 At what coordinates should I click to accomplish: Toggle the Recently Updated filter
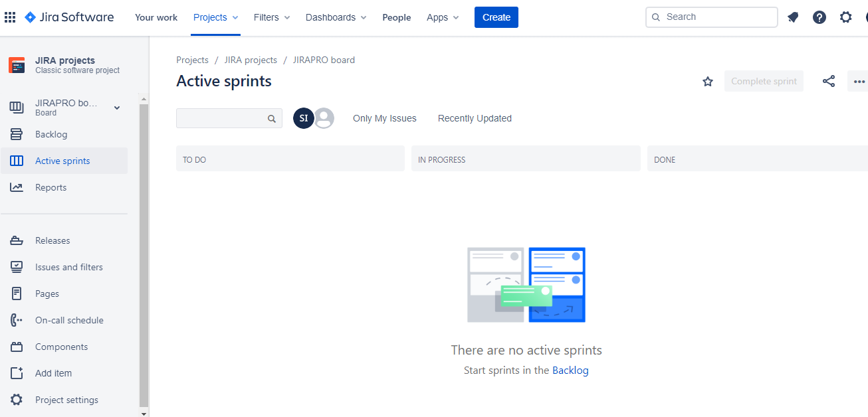click(474, 118)
